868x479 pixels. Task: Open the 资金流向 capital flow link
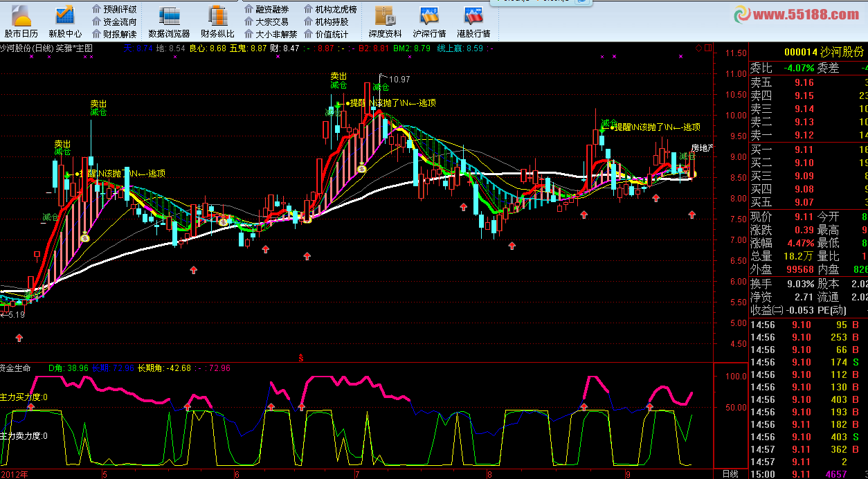(x=115, y=21)
